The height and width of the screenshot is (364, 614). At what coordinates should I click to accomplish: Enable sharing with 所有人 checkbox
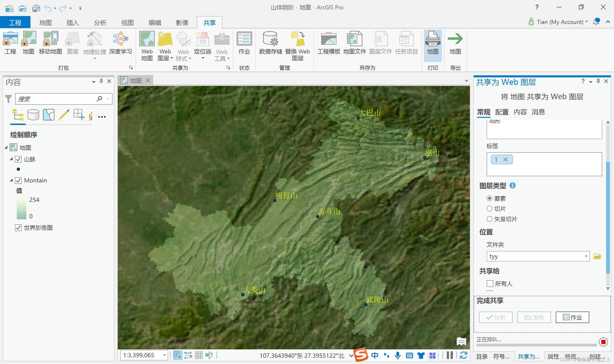pos(490,284)
